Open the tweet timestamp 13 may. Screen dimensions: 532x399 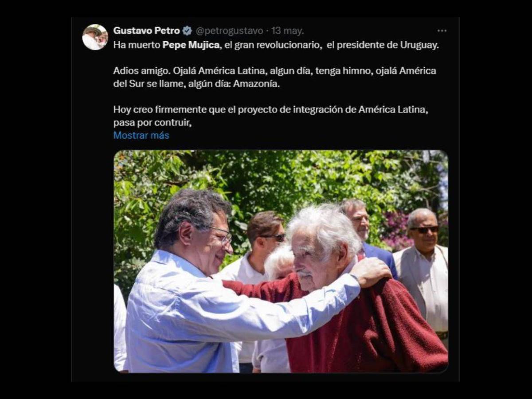coord(287,31)
